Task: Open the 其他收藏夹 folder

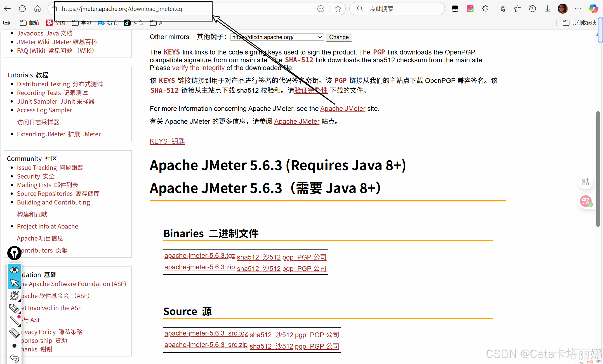Action: (x=580, y=23)
